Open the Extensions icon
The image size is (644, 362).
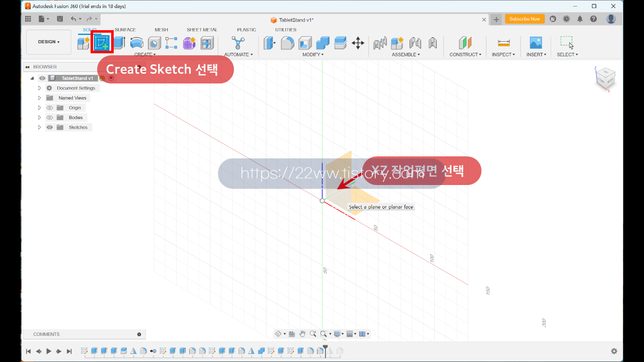click(553, 19)
